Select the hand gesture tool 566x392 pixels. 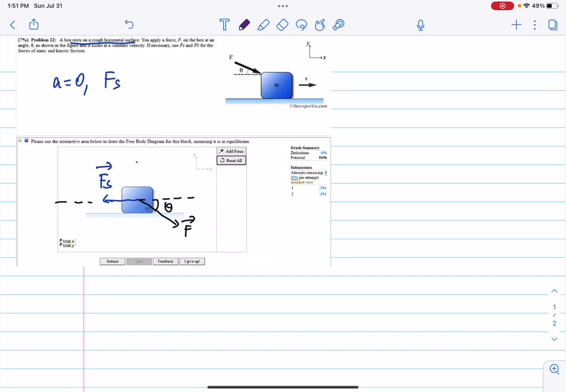coord(320,24)
